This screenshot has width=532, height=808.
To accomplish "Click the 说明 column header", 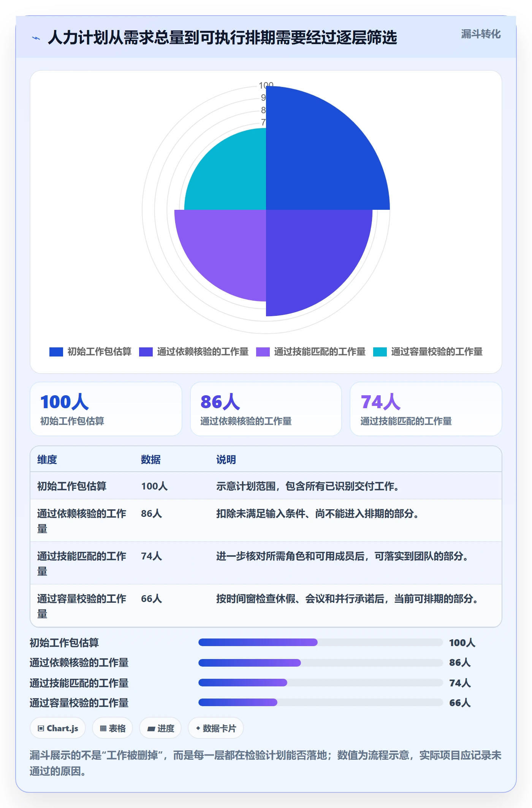I will coord(226,459).
